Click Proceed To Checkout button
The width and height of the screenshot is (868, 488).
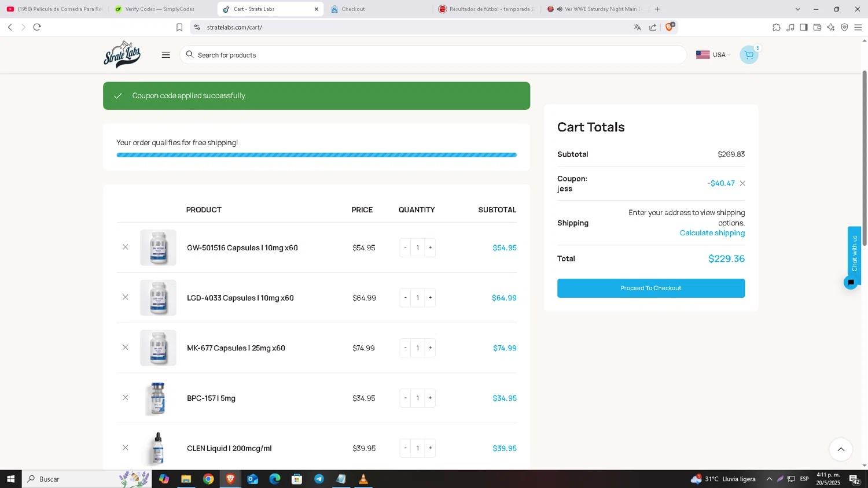(x=651, y=288)
